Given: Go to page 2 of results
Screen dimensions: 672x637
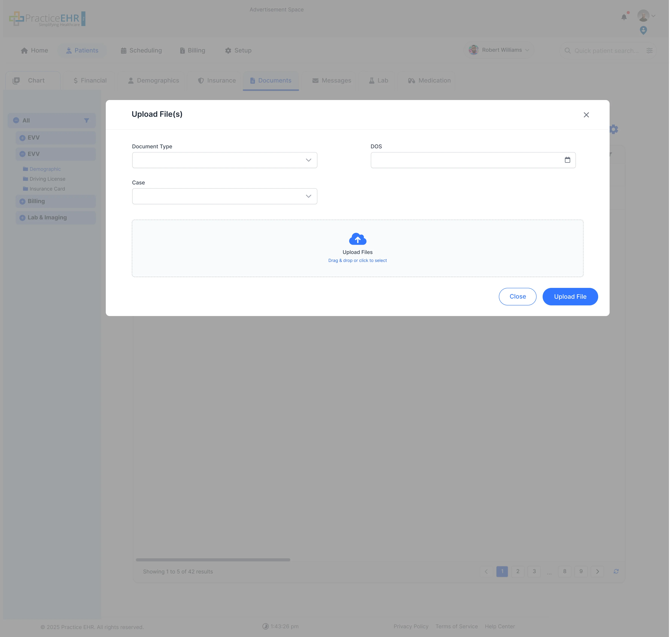Looking at the screenshot, I should [x=518, y=571].
